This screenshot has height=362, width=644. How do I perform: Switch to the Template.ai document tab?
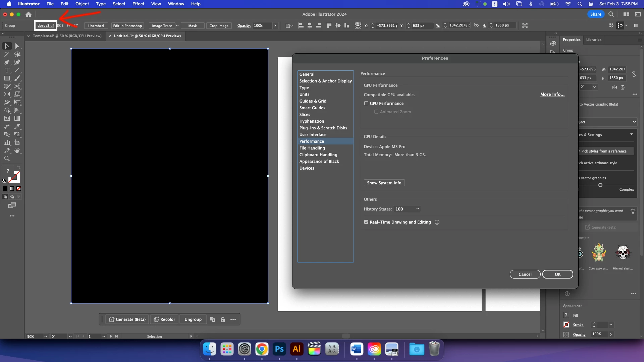click(x=67, y=36)
